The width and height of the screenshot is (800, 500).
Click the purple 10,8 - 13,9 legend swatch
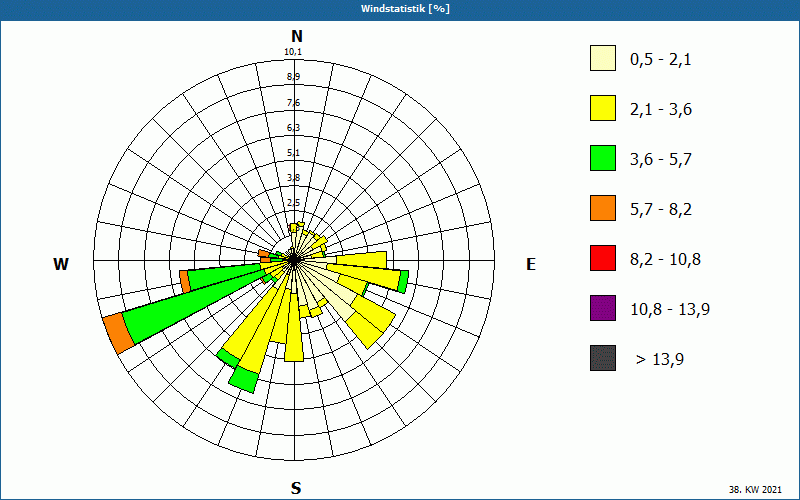(603, 308)
